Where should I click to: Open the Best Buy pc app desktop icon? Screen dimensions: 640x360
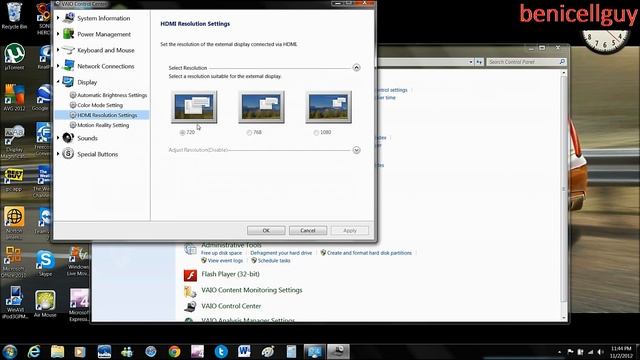click(x=13, y=180)
